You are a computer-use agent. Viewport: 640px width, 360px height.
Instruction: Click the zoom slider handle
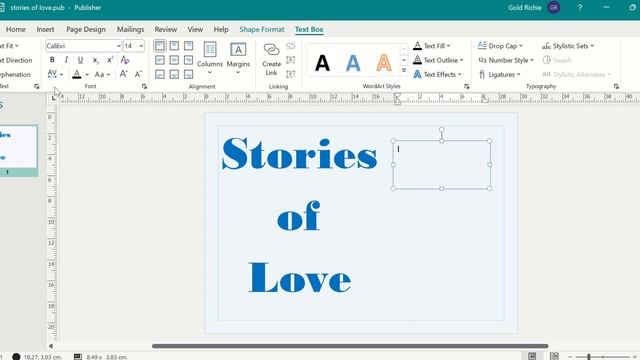pos(589,357)
